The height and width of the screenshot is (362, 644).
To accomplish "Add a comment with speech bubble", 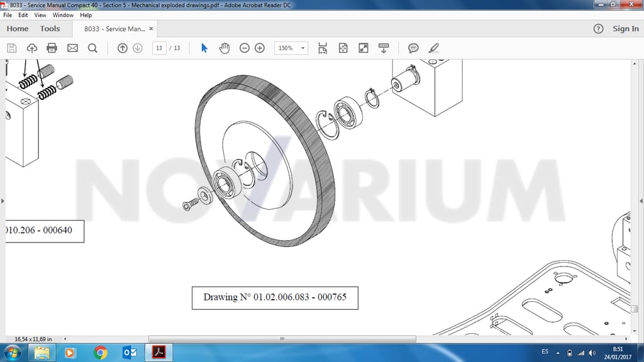I will point(413,48).
